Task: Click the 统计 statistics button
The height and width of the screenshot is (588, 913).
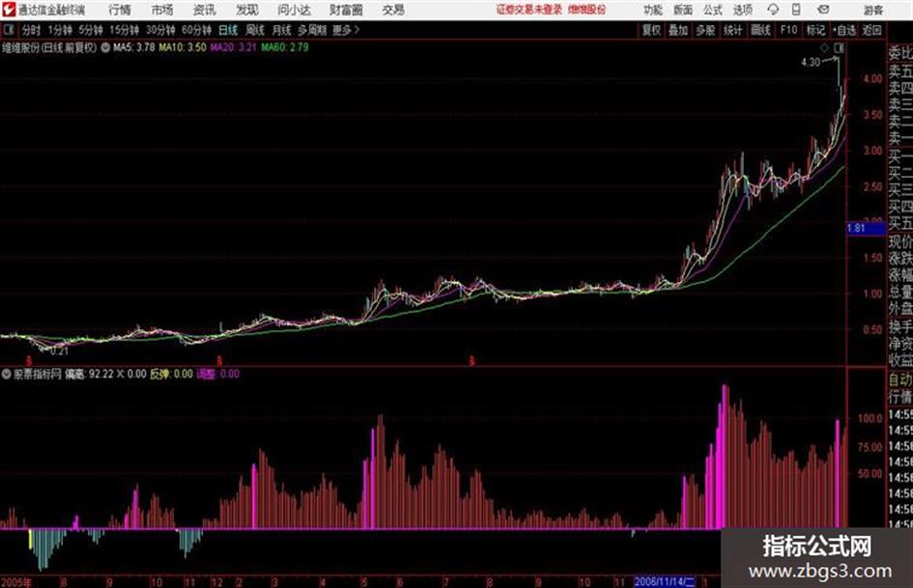Action: (x=732, y=30)
